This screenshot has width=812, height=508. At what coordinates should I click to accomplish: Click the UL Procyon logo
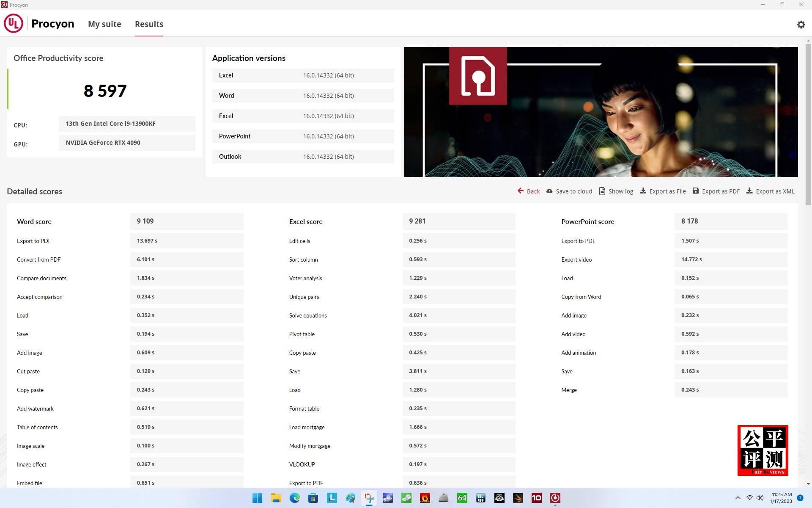(x=14, y=24)
